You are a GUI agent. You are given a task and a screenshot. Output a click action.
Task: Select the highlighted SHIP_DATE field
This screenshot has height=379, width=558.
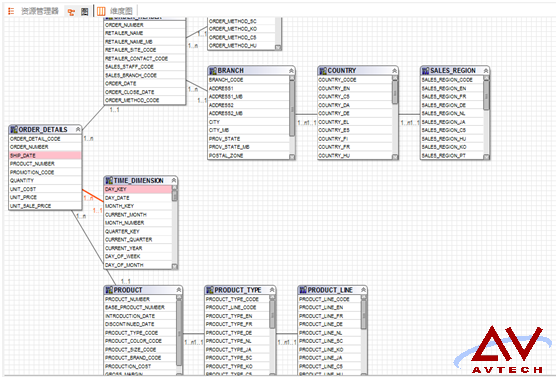(45, 156)
